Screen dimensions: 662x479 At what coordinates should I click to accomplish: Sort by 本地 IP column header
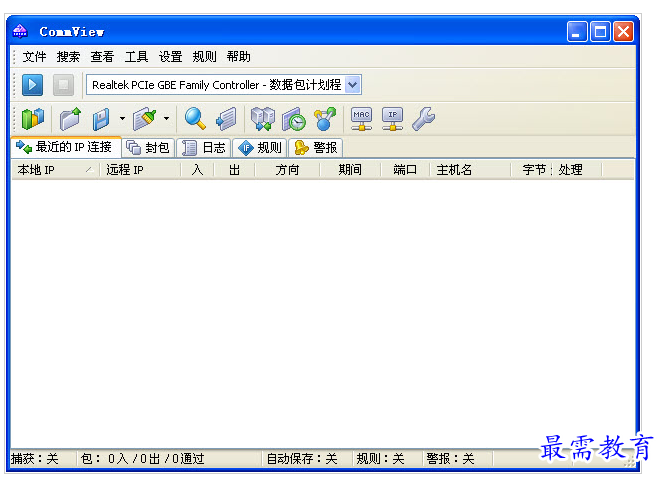(55, 170)
